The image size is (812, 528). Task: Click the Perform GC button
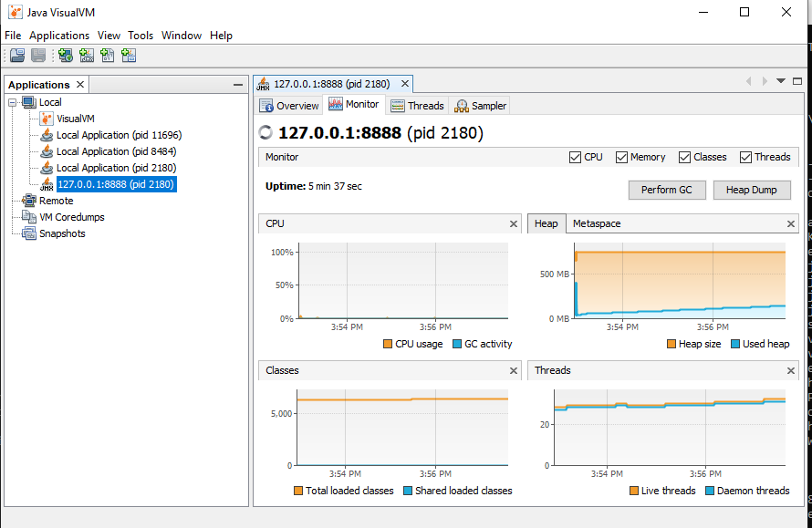click(667, 190)
